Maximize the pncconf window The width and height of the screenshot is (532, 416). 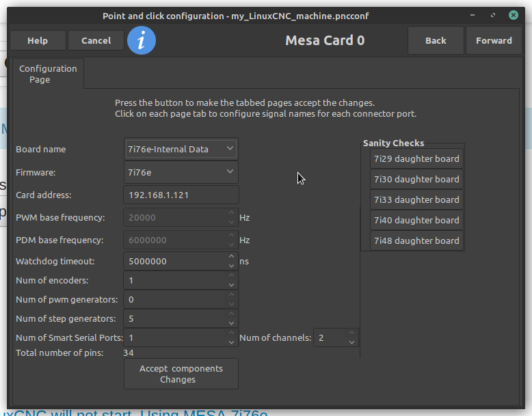493,15
